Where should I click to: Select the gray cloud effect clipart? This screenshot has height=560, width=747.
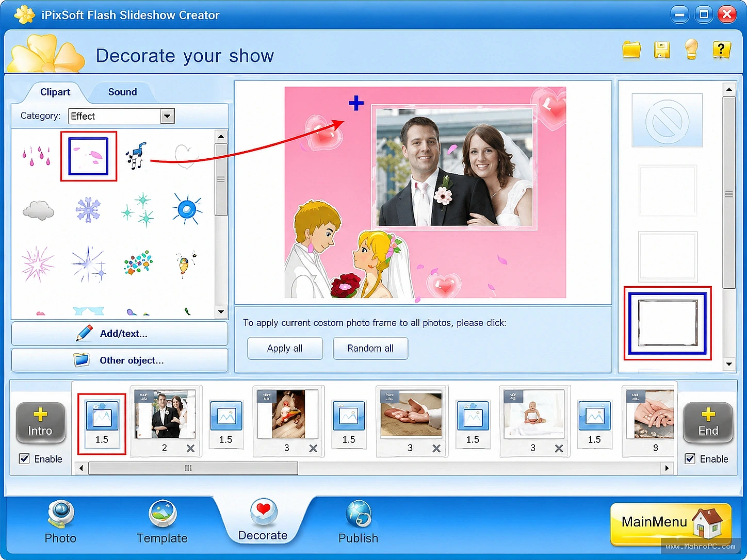[x=38, y=210]
